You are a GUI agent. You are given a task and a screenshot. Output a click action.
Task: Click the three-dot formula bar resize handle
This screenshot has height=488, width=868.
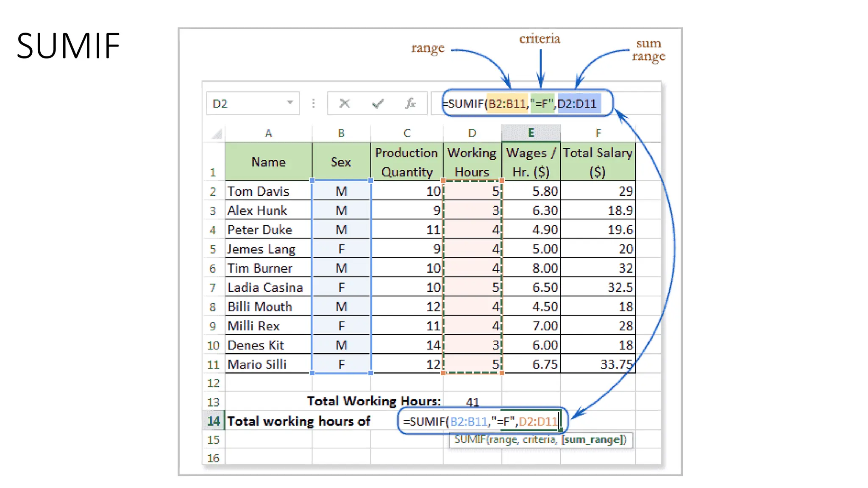click(313, 103)
